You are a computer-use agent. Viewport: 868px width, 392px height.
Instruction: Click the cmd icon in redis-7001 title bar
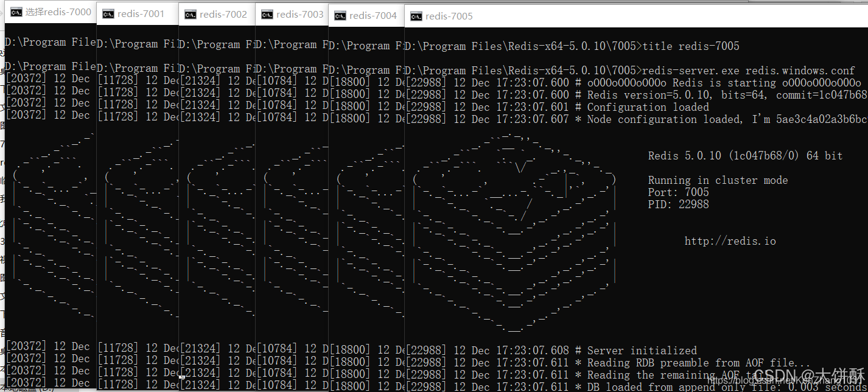pyautogui.click(x=108, y=14)
